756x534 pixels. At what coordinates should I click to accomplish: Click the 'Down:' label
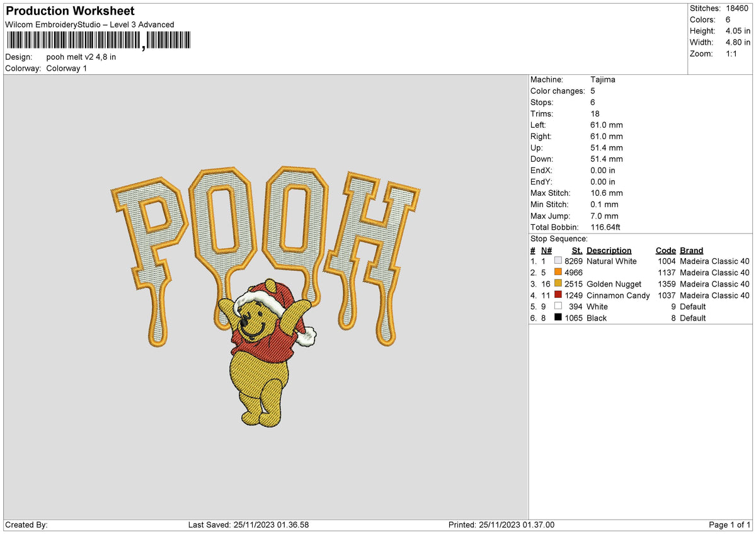click(542, 159)
